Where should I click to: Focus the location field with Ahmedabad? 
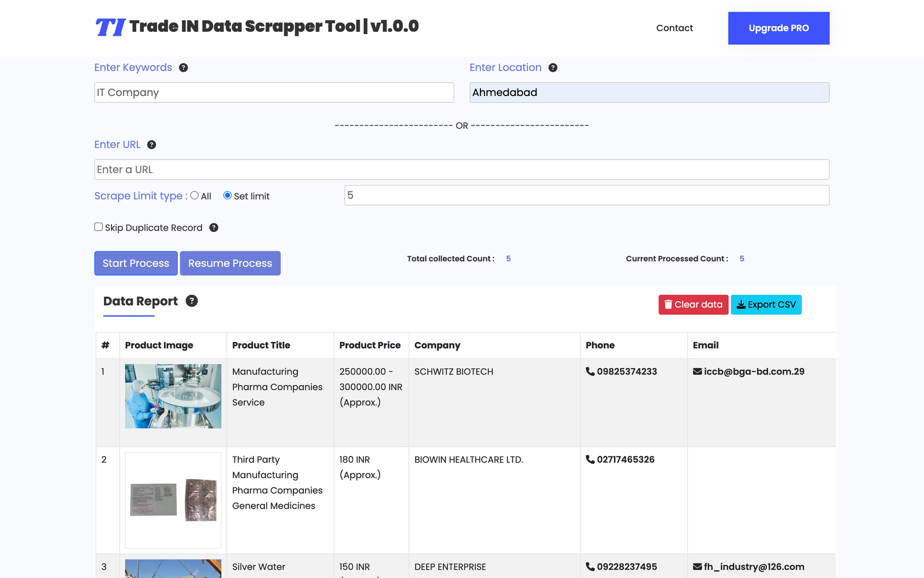[650, 92]
